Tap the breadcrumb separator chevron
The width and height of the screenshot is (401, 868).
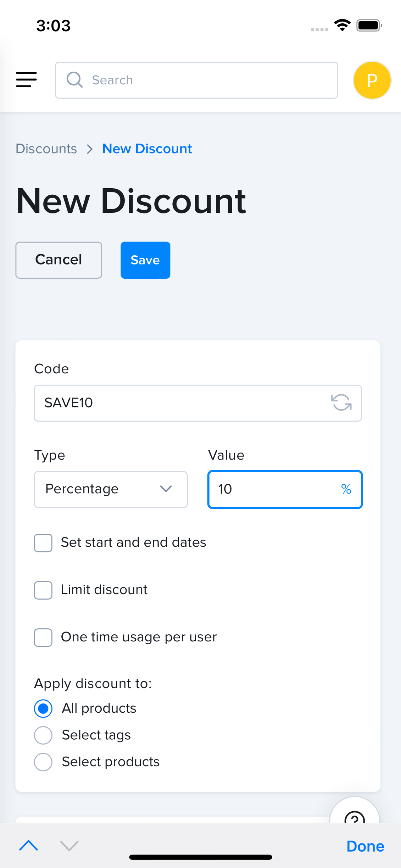[x=90, y=149]
